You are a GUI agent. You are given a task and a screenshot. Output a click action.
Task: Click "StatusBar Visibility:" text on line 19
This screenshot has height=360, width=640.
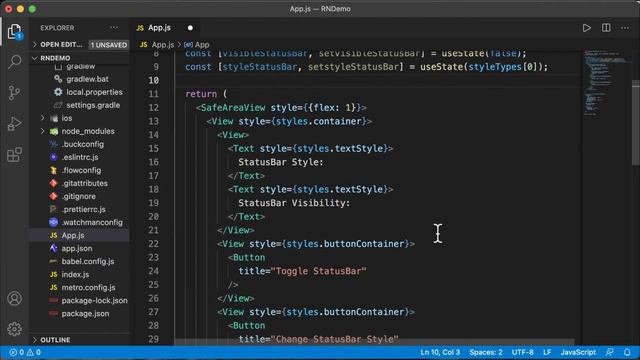click(x=294, y=203)
